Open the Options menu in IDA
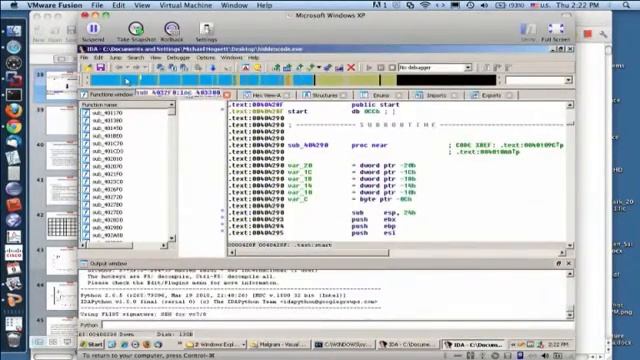Image resolution: width=640 pixels, height=360 pixels. (206, 58)
